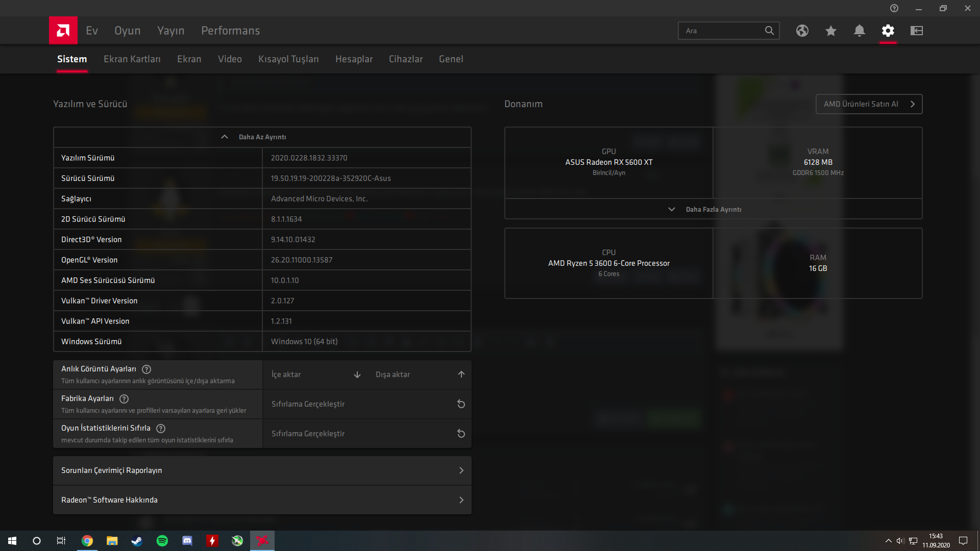Collapse Daha Az Ayrıntı section
Screen dimensions: 980x551
(262, 137)
